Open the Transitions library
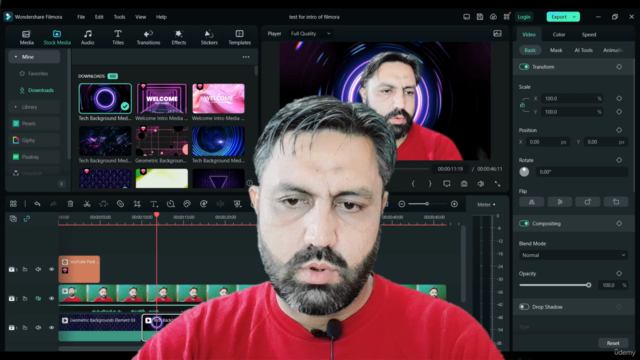 point(148,37)
